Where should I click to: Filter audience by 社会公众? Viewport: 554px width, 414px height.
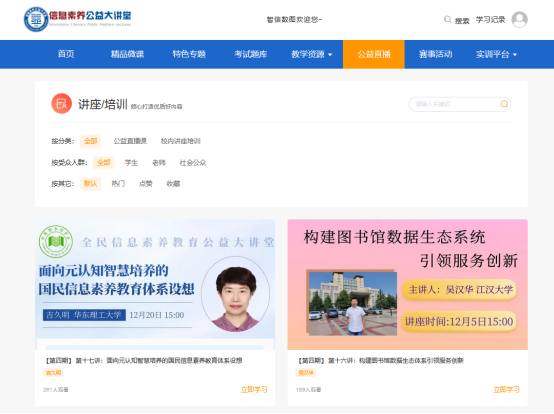(193, 162)
